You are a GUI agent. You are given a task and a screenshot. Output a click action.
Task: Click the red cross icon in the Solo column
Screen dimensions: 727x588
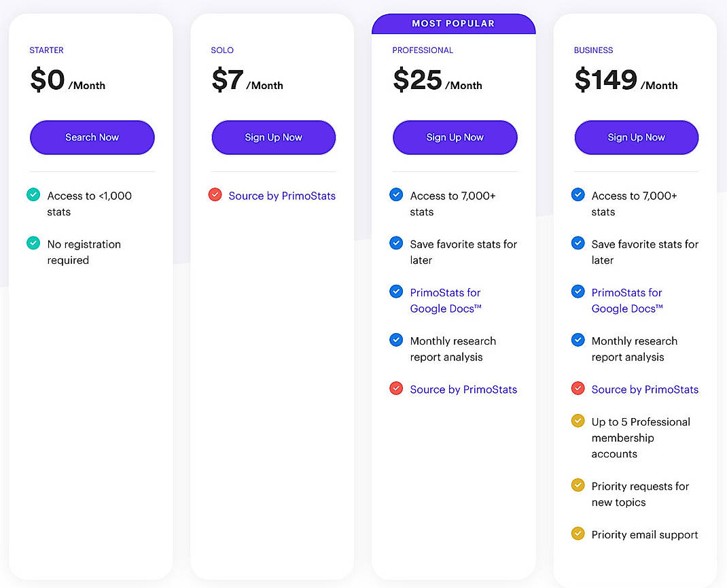[x=215, y=194]
